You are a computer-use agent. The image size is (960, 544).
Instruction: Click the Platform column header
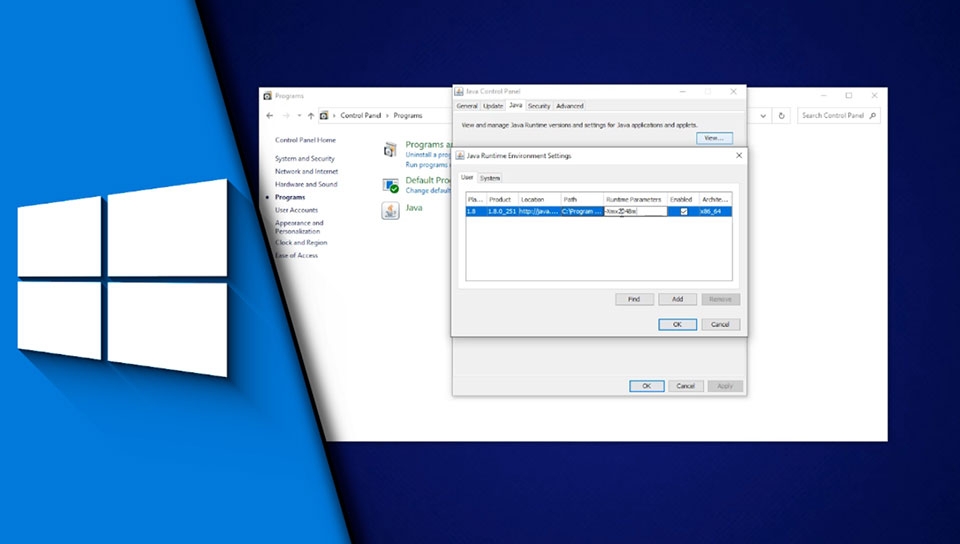point(476,199)
